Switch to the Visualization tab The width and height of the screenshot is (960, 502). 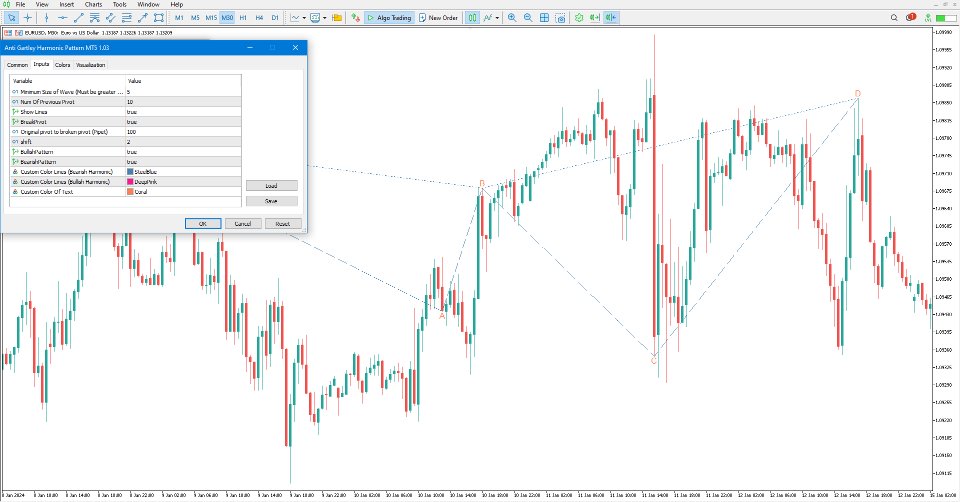(91, 65)
